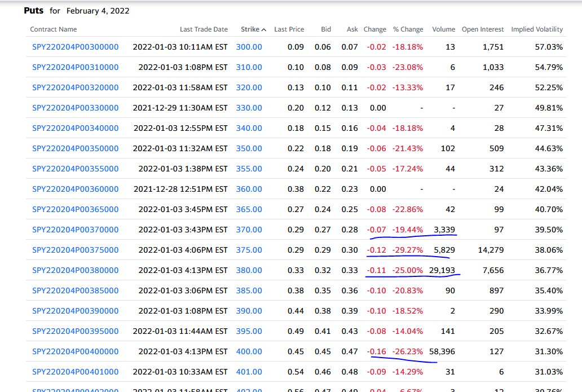Viewport: 582px width, 392px height.
Task: Click the 340.00 strike link
Action: pyautogui.click(x=249, y=129)
